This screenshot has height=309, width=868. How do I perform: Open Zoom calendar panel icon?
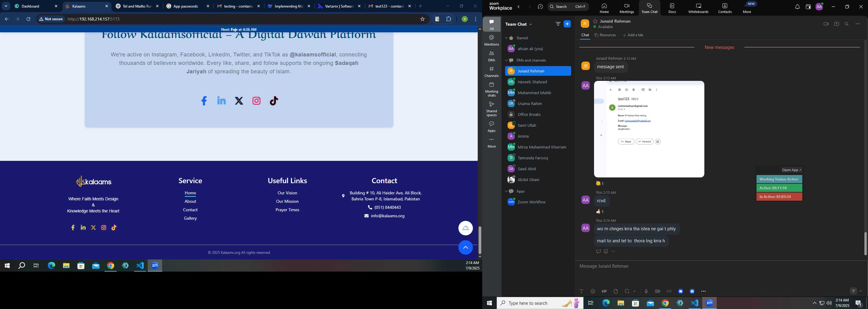[x=808, y=7]
